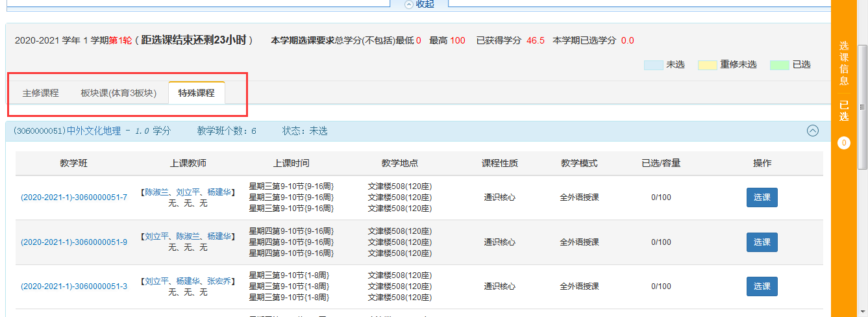The width and height of the screenshot is (868, 317).
Task: Open the orange 选课信息 side panel
Action: (843, 64)
